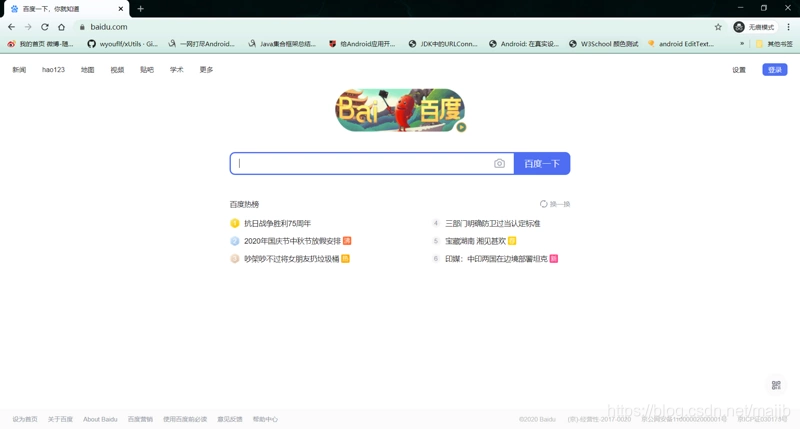Open the hao123 navigation link
800x429 pixels.
click(x=54, y=70)
